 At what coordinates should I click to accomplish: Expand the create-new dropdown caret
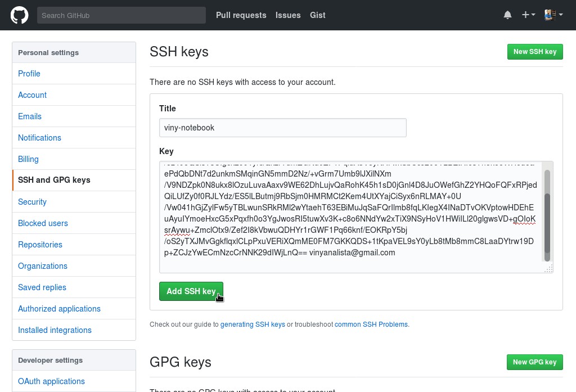coord(532,15)
